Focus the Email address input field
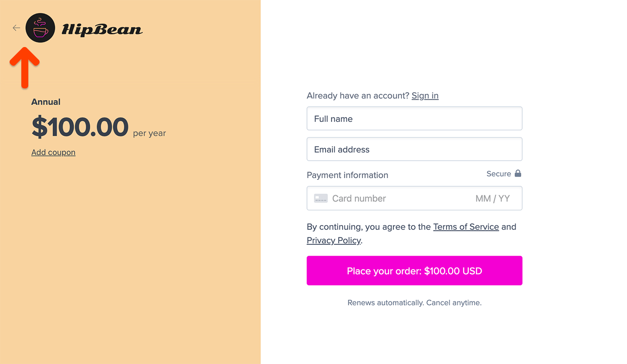Image resolution: width=627 pixels, height=364 pixels. [x=414, y=149]
